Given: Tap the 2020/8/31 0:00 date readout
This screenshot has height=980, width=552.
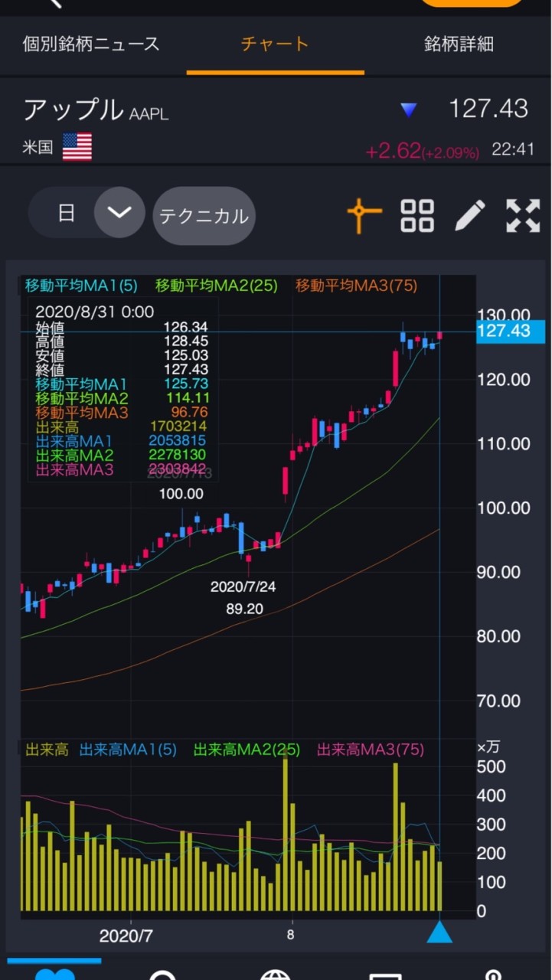Looking at the screenshot, I should [94, 312].
